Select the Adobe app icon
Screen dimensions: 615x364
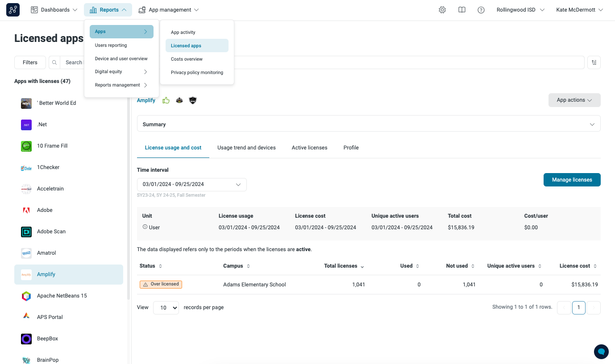[x=26, y=211]
